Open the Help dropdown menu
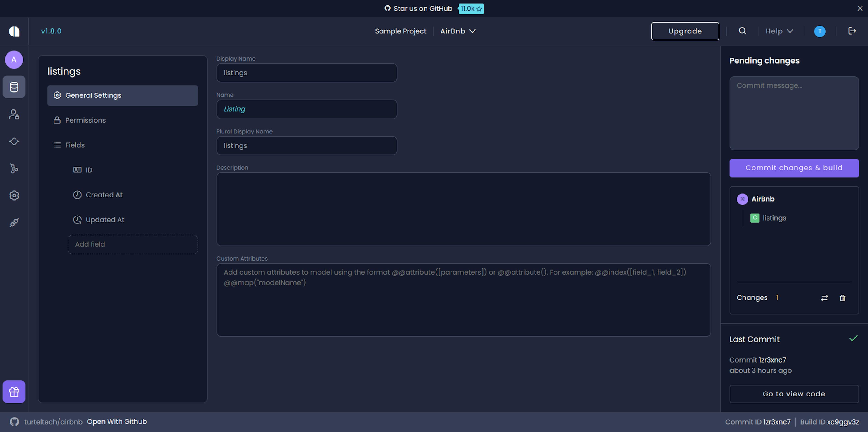The image size is (868, 432). (779, 31)
